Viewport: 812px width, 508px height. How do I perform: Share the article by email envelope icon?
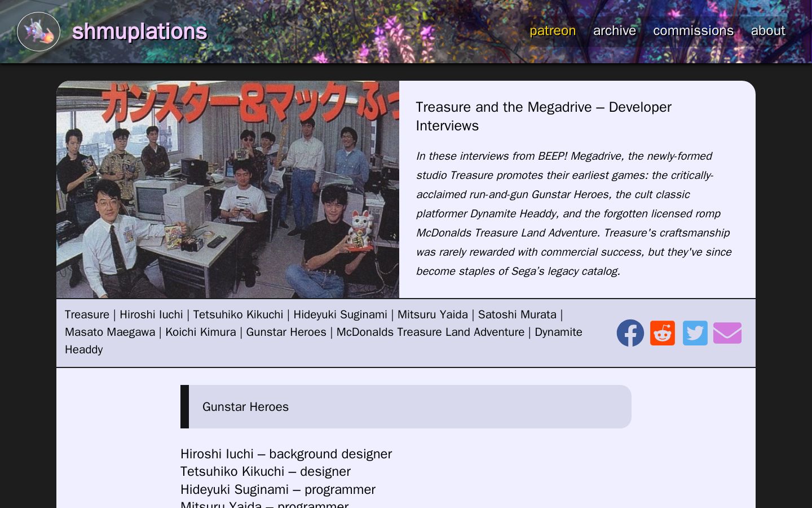click(x=727, y=333)
